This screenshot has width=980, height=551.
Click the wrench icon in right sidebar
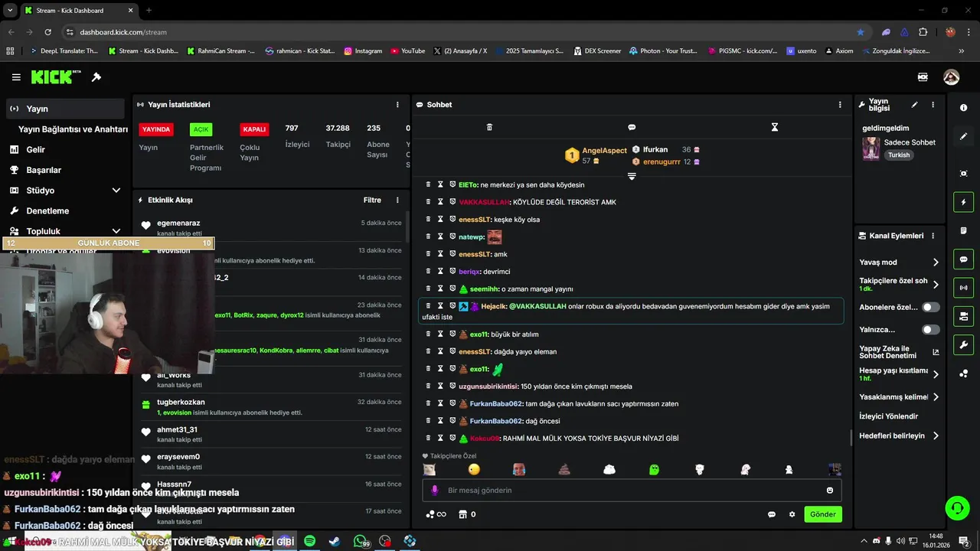click(x=963, y=344)
